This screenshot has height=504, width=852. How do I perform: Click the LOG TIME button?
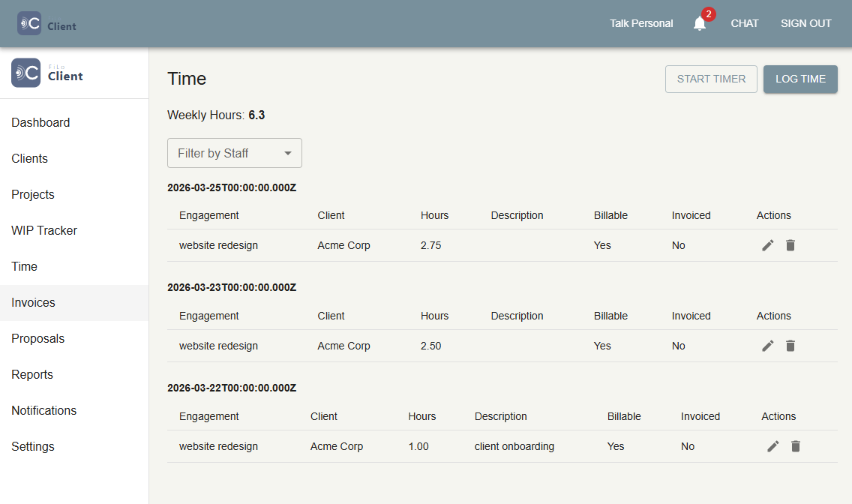800,79
